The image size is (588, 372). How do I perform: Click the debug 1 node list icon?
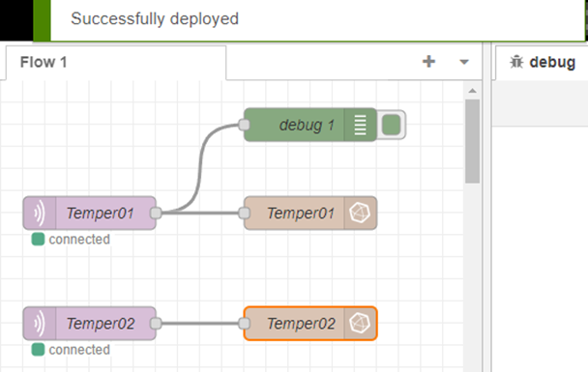(x=360, y=125)
